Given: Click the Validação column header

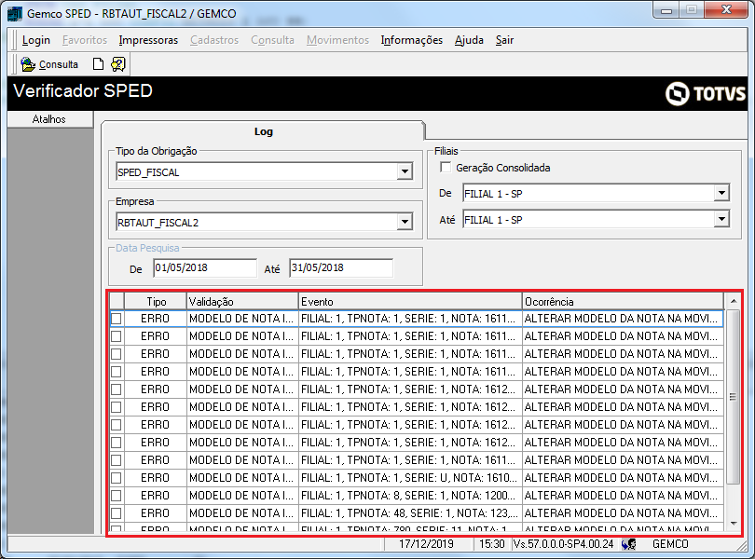Looking at the screenshot, I should [x=242, y=301].
